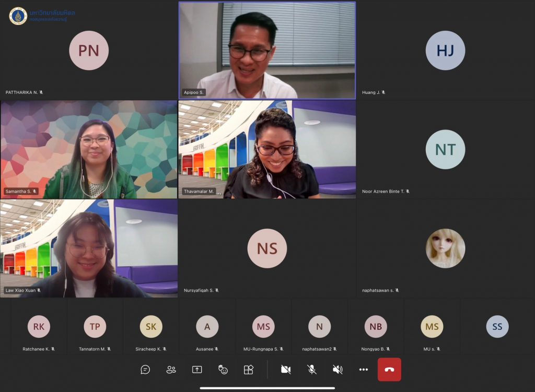Click the PN avatar of PATTHARIKA N.

click(89, 50)
